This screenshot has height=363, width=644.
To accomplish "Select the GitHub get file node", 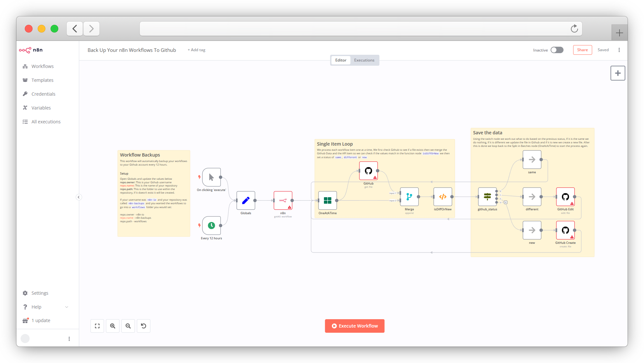I will [x=368, y=171].
